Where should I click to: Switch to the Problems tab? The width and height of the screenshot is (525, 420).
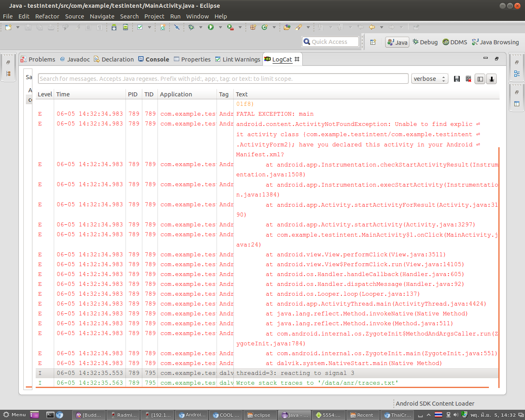click(x=38, y=59)
